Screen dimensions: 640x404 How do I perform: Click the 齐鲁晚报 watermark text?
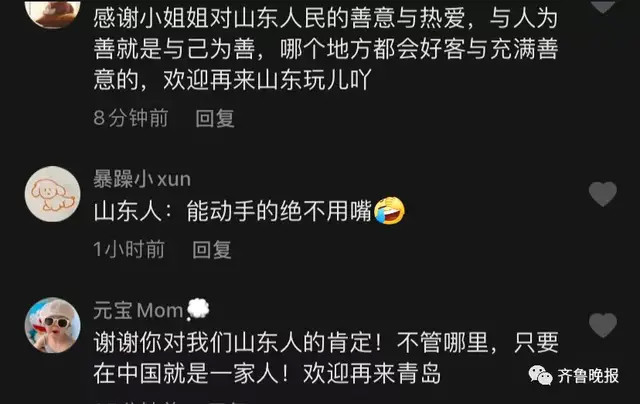click(x=588, y=376)
